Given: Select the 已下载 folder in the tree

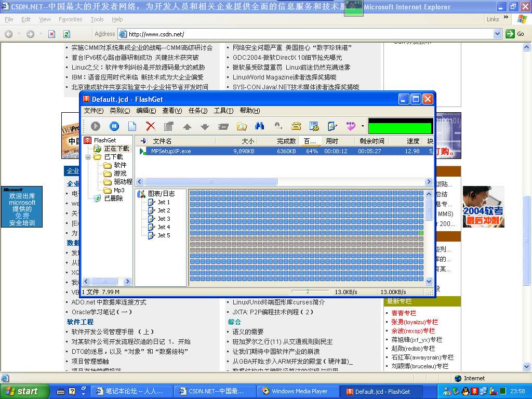Looking at the screenshot, I should click(113, 157).
